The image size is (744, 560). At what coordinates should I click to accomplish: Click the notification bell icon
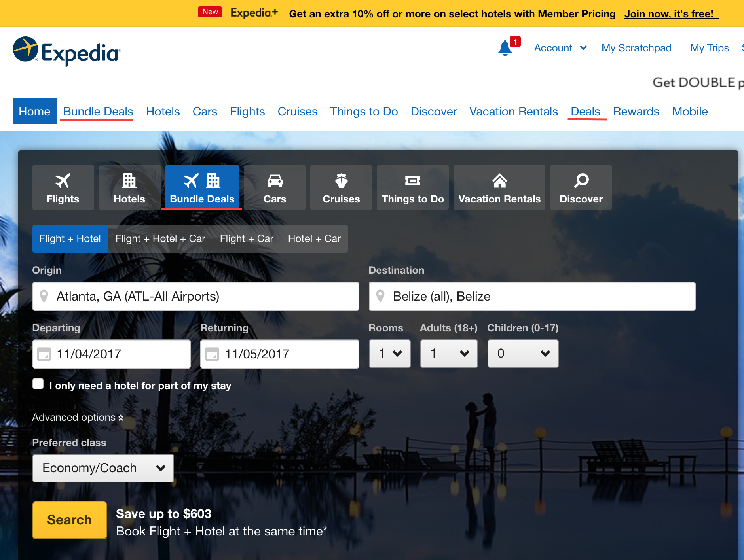505,48
